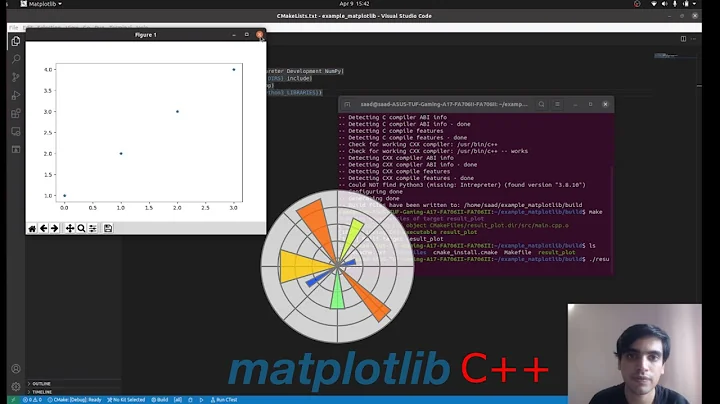Open search in the terminal window
Screen dimensions: 720x404
pos(541,104)
